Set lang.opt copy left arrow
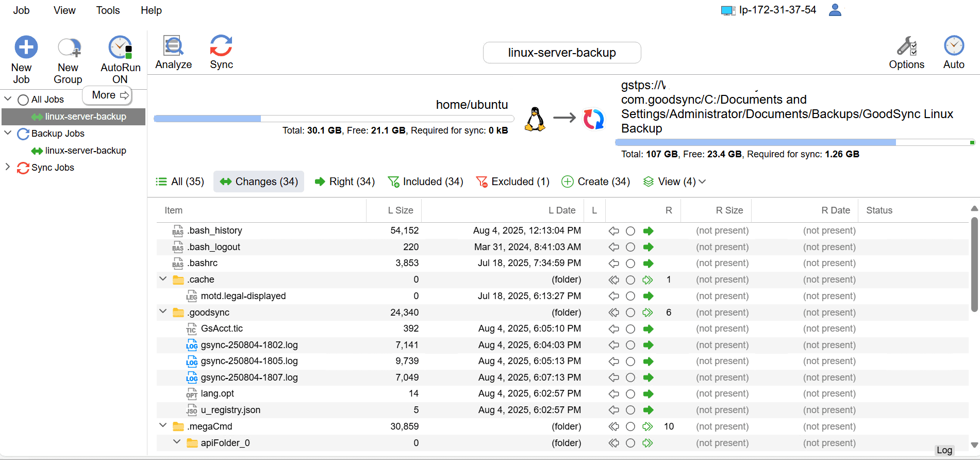This screenshot has height=460, width=980. coord(613,394)
